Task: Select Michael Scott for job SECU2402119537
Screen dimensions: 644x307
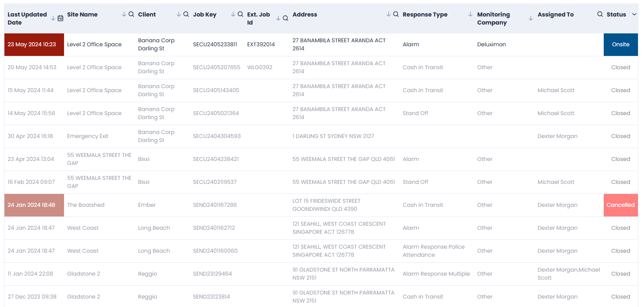Action: coord(556,182)
